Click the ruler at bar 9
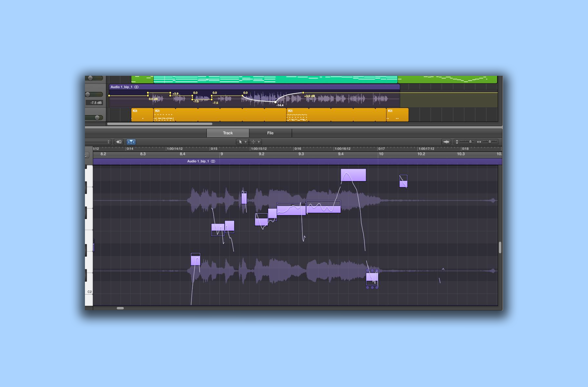Viewport: 588px width, 387px height. coord(222,154)
